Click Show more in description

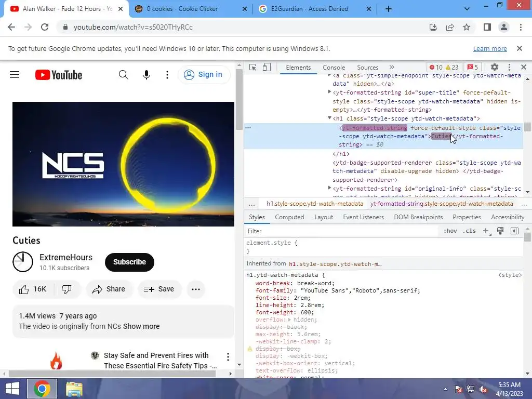141,326
